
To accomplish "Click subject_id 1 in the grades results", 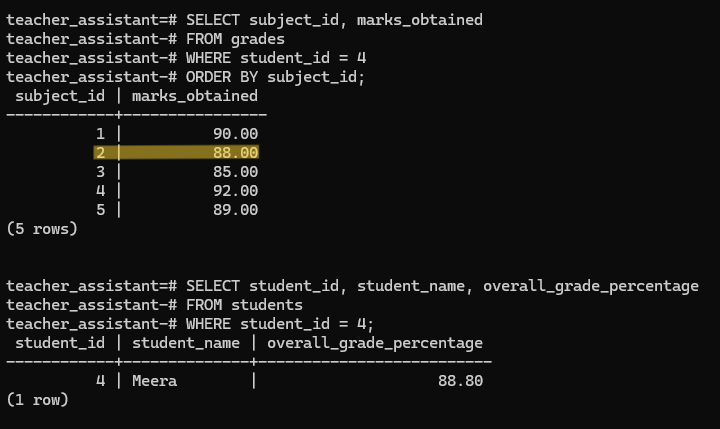I will (100, 134).
